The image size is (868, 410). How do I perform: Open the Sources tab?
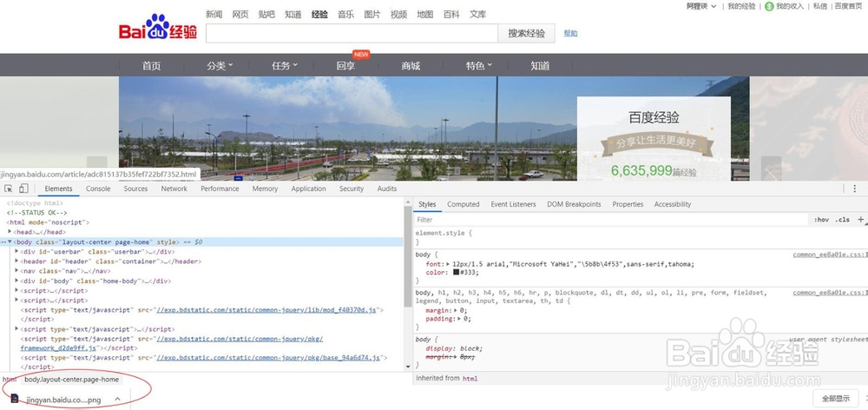point(135,189)
